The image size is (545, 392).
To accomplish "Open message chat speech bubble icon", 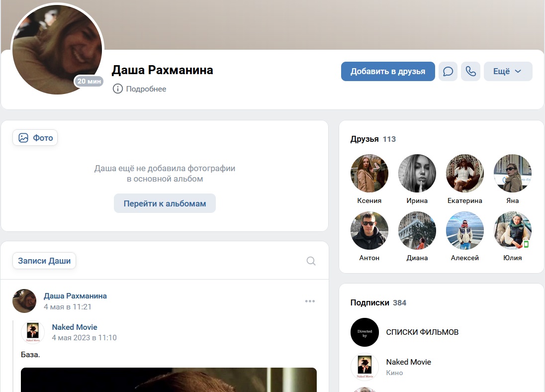I will point(448,71).
